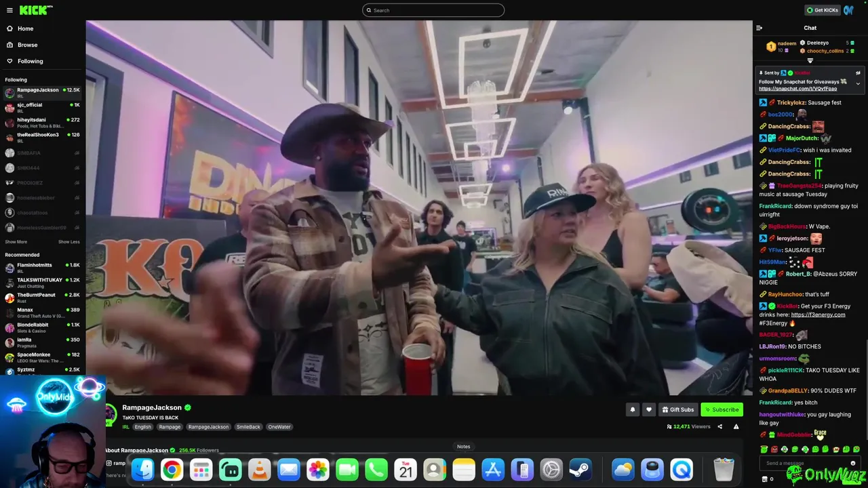Select RampageJackson in the Following list

(x=42, y=93)
